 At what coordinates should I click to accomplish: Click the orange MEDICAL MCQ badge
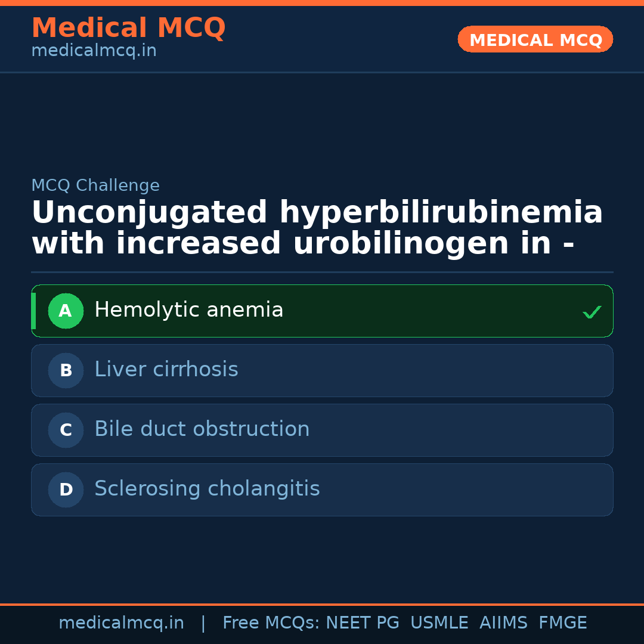(535, 40)
